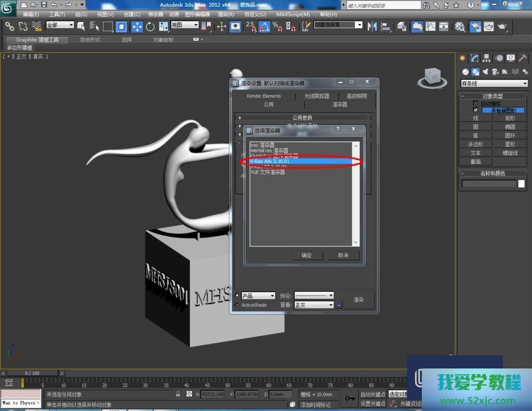Switch to the Render Elements tab

(263, 96)
